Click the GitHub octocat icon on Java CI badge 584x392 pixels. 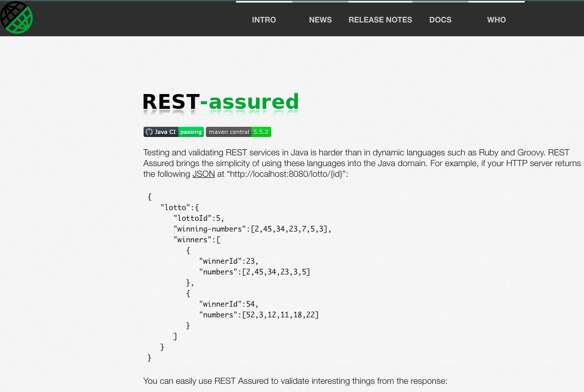coord(148,131)
